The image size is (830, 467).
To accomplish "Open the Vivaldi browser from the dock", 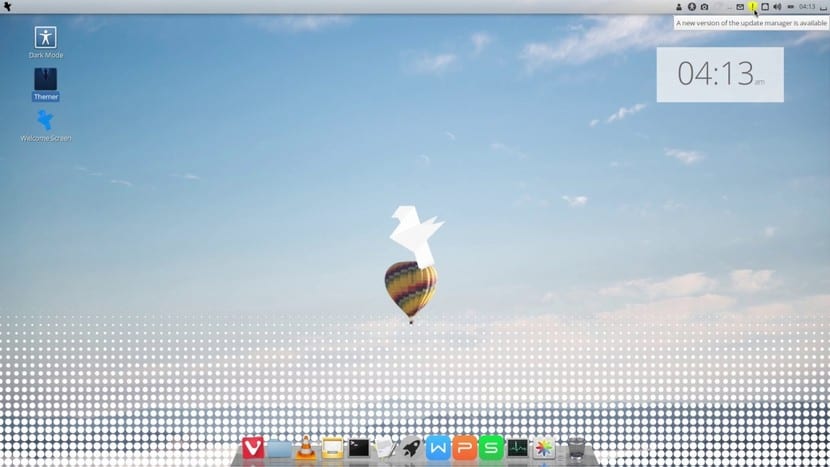I will coord(253,449).
